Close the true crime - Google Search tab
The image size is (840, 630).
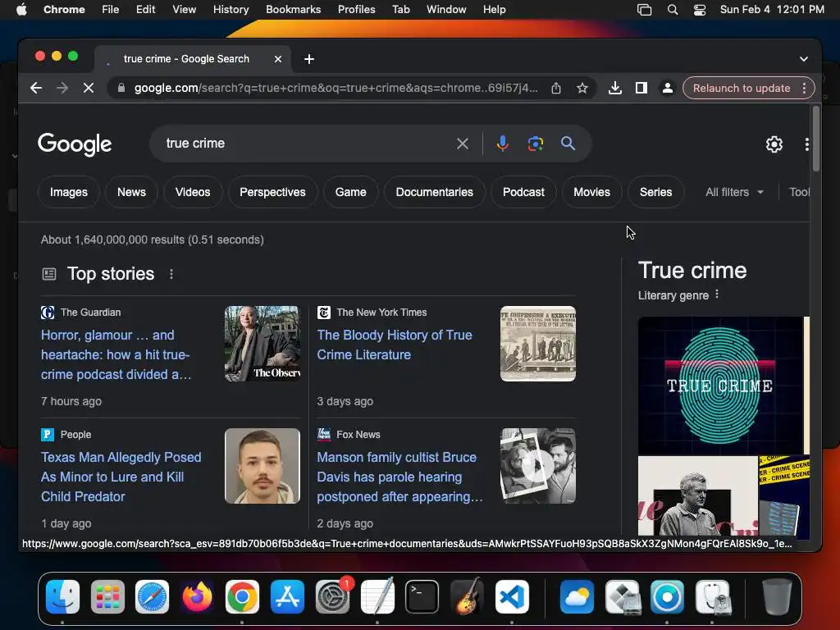pos(278,59)
